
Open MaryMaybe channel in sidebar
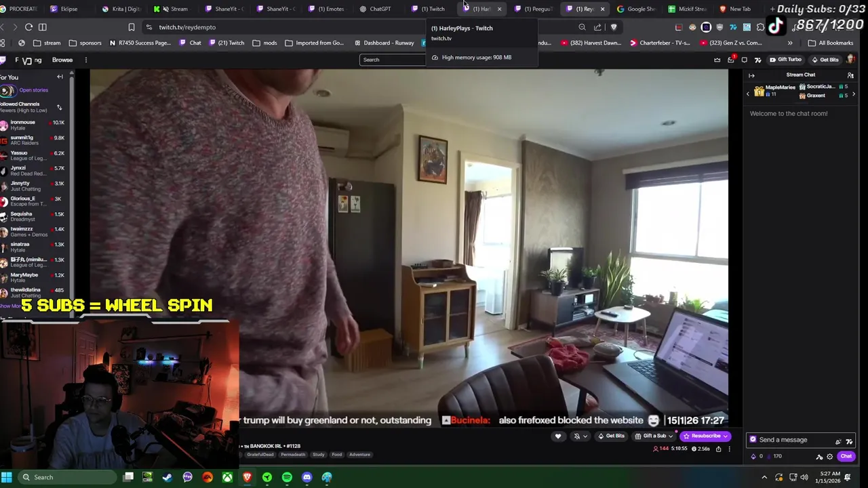(33, 277)
